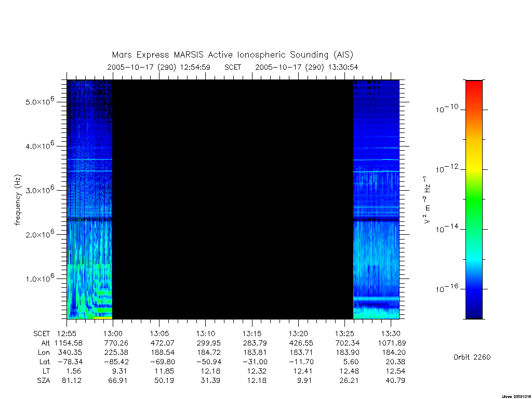The width and height of the screenshot is (532, 399).
Task: Click the latitude value '20.38'
Action: tap(395, 362)
